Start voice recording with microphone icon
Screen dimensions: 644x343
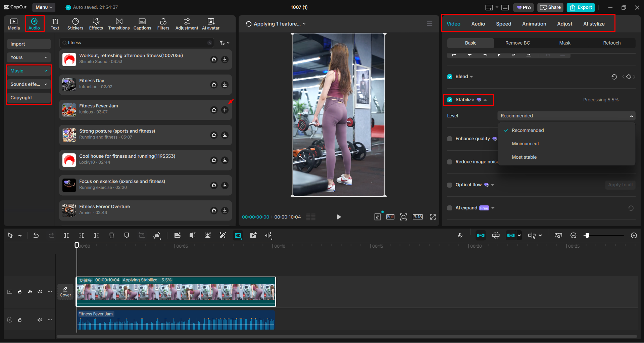(460, 235)
